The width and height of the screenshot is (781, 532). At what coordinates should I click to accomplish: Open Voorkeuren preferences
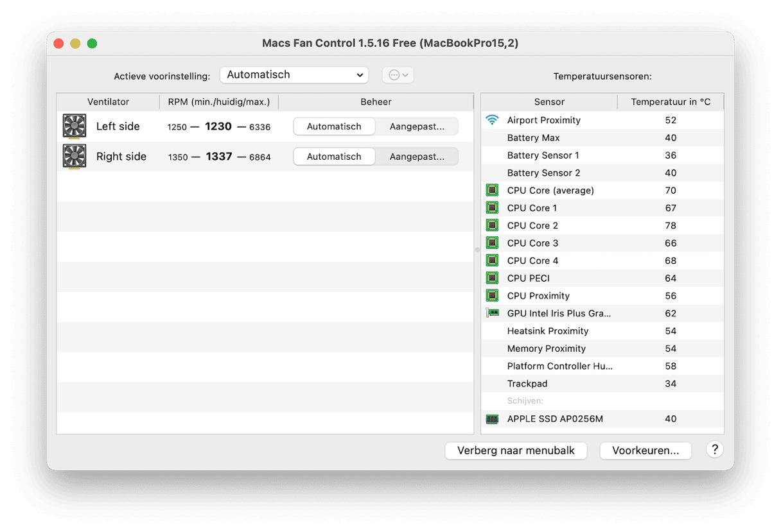(x=645, y=450)
